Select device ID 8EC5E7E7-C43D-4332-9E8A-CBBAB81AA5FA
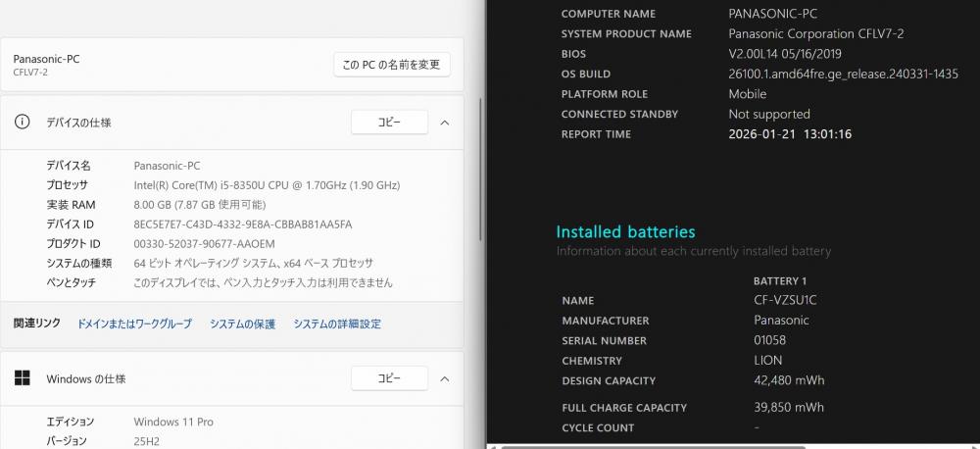The height and width of the screenshot is (449, 980). point(243,224)
